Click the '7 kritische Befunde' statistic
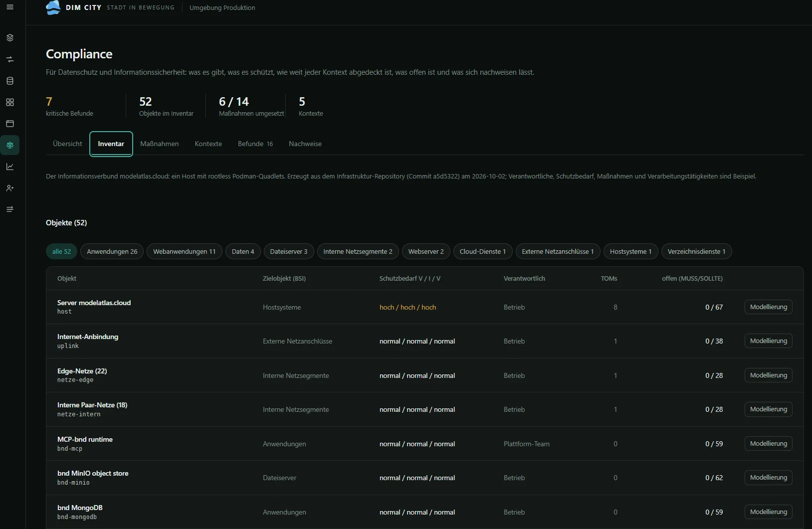Screen dimensions: 812x529 pyautogui.click(x=69, y=106)
